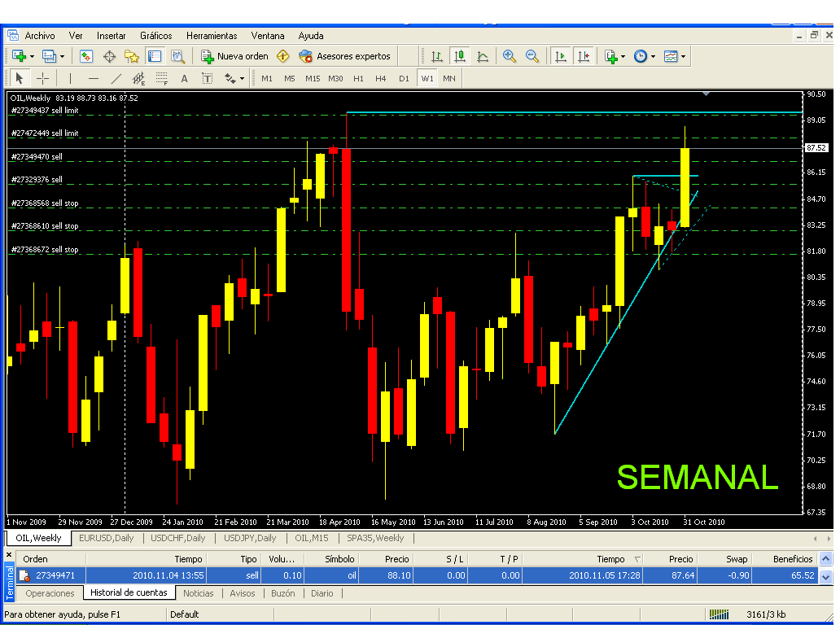Toggle the Data Window crosshair-circle icon
Viewport: 840px width, 625px height.
(x=109, y=56)
